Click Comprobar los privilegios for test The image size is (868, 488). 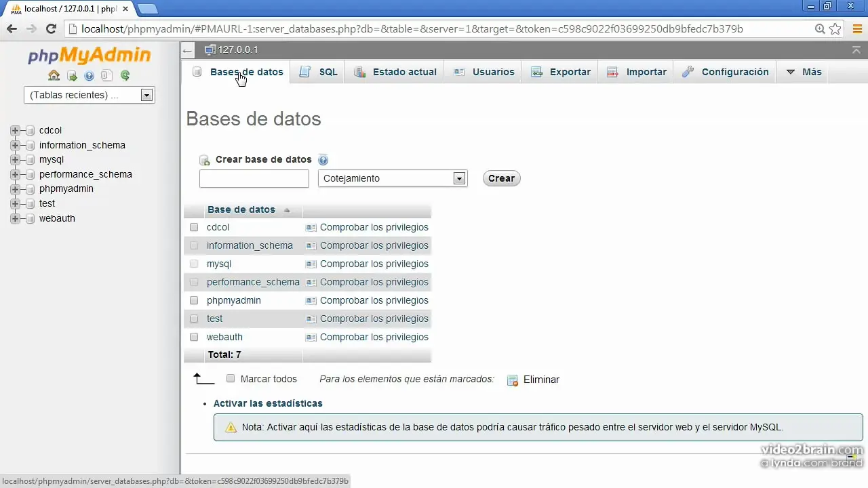[374, 319]
